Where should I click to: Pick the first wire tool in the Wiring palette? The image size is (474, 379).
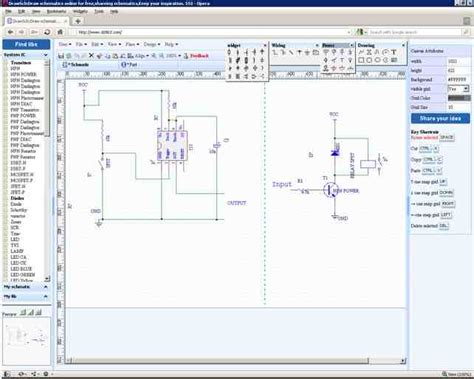click(275, 52)
